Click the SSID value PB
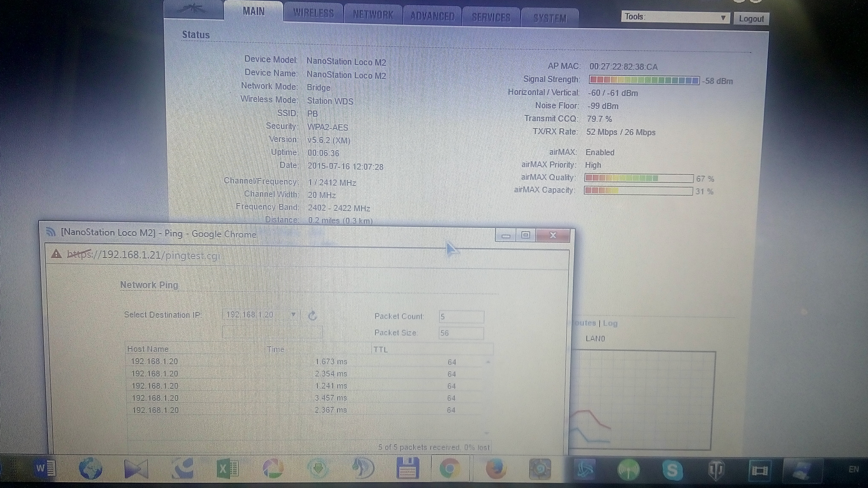The height and width of the screenshot is (488, 868). click(x=312, y=114)
